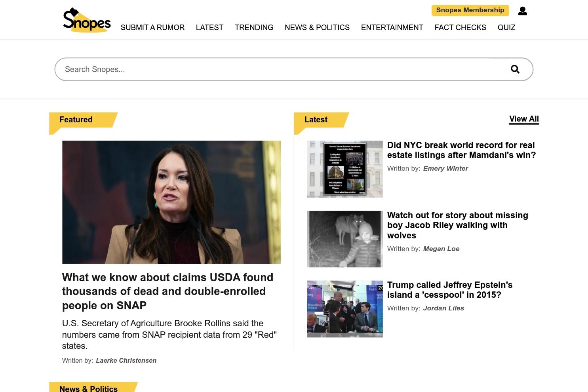The image size is (588, 392).
Task: Follow the View All link
Action: point(524,119)
